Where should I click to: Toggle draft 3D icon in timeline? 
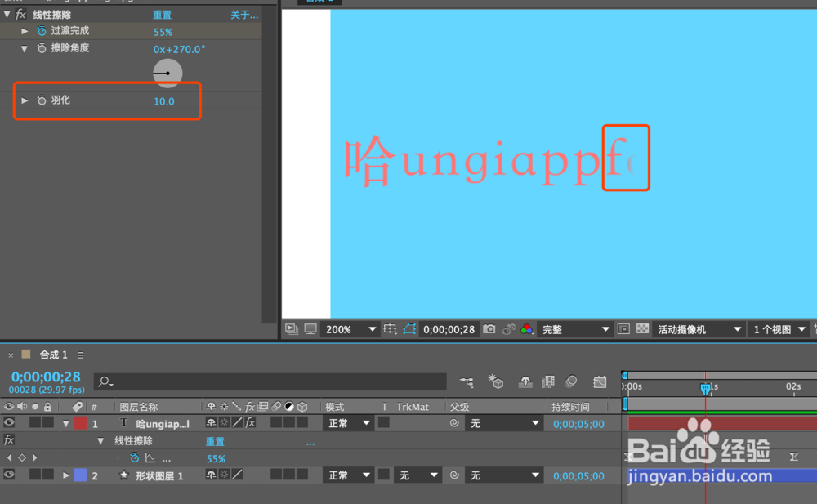pyautogui.click(x=496, y=381)
